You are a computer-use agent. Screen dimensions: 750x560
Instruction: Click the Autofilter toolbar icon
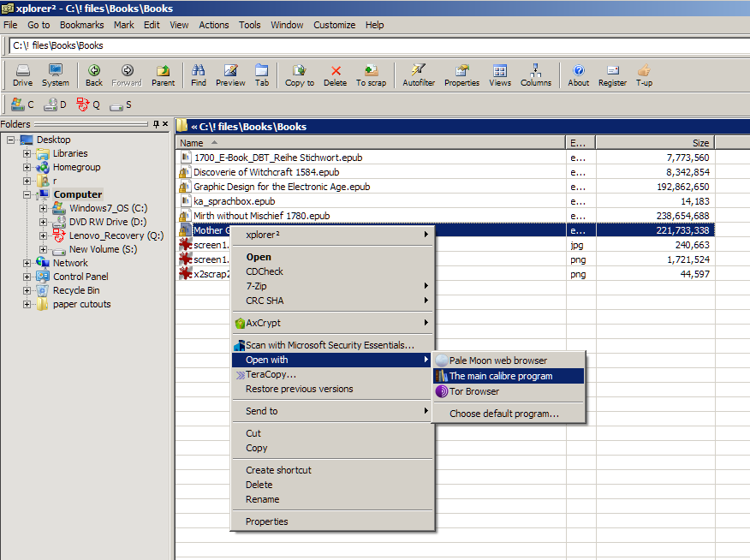(x=418, y=74)
